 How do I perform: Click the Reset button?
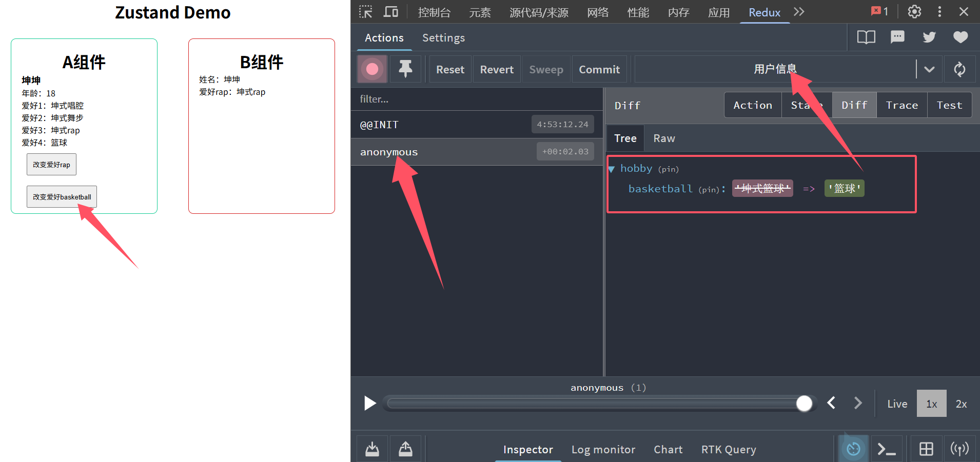[450, 69]
